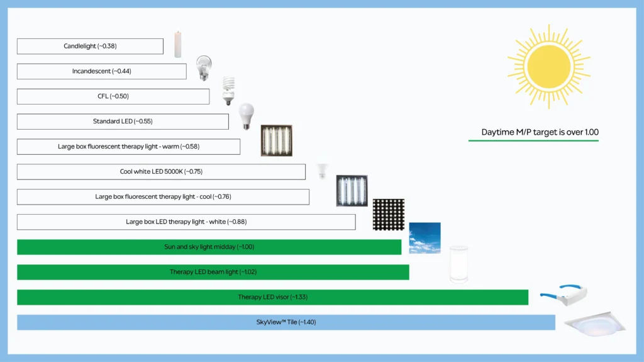Click the candle icon beside Candlelight
Screen dimensions: 644x362
pyautogui.click(x=178, y=45)
